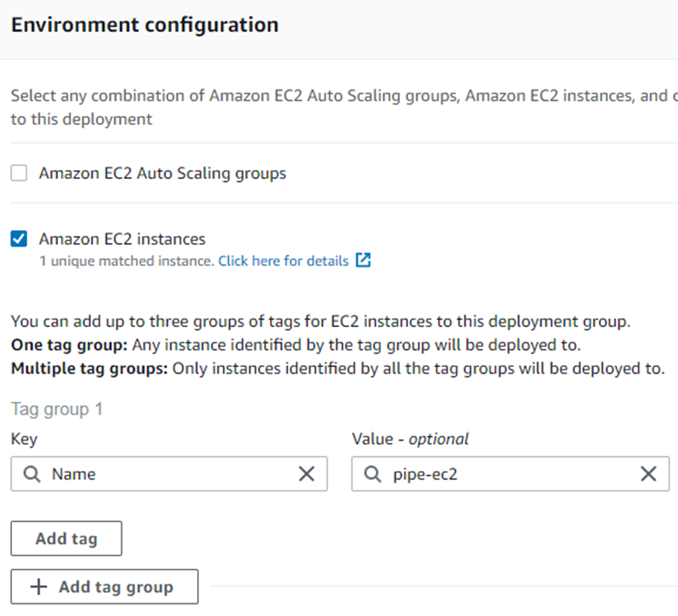Click the magnifier icon in Value field
The width and height of the screenshot is (678, 616).
pyautogui.click(x=372, y=474)
